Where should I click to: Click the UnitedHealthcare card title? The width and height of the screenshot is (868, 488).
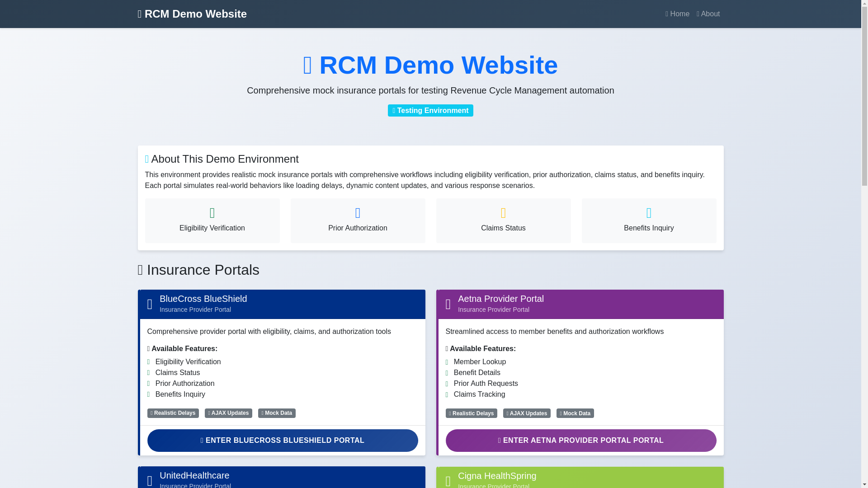click(x=194, y=475)
